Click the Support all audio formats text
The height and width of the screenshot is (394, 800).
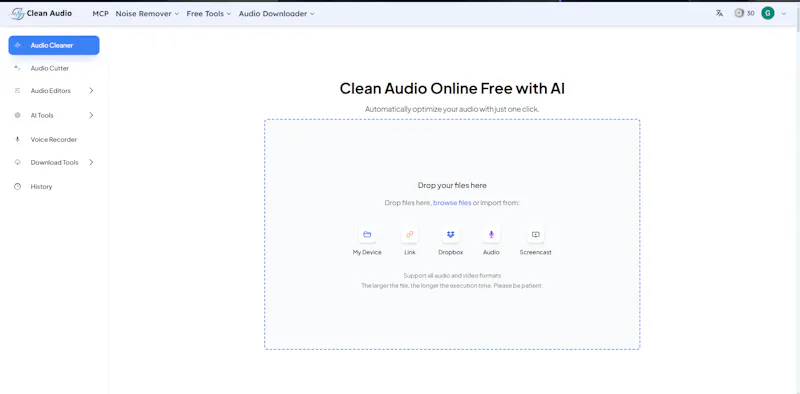pyautogui.click(x=452, y=276)
